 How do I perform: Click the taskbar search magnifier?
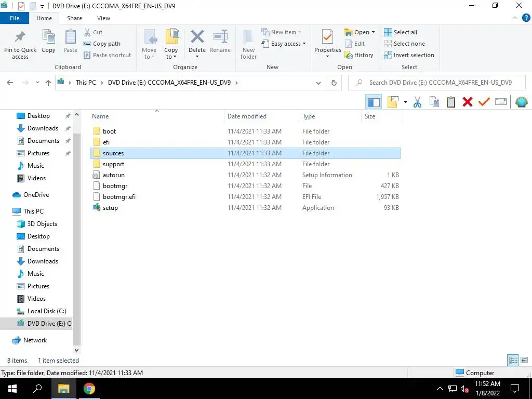38,389
